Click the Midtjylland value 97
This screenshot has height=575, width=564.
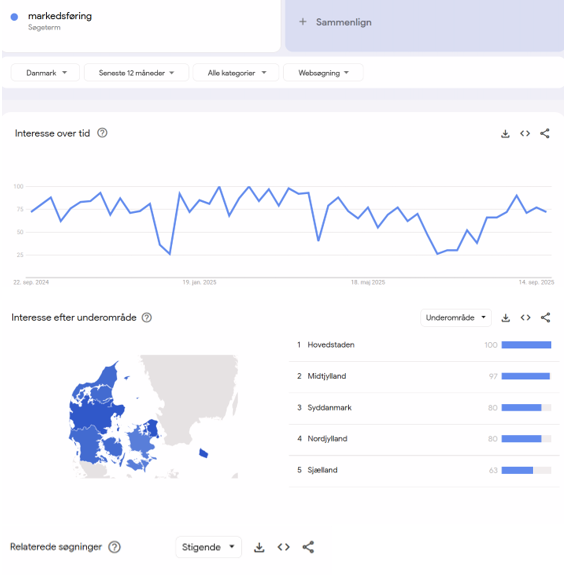pyautogui.click(x=493, y=377)
